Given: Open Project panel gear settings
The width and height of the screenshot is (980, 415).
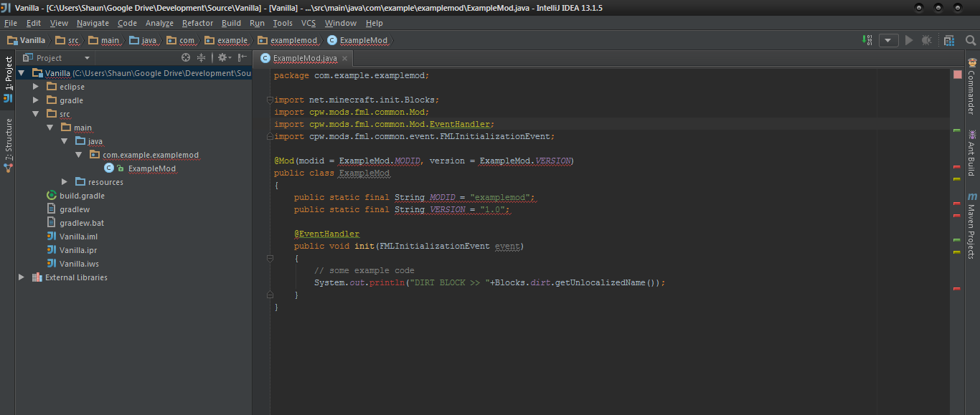Looking at the screenshot, I should point(224,57).
